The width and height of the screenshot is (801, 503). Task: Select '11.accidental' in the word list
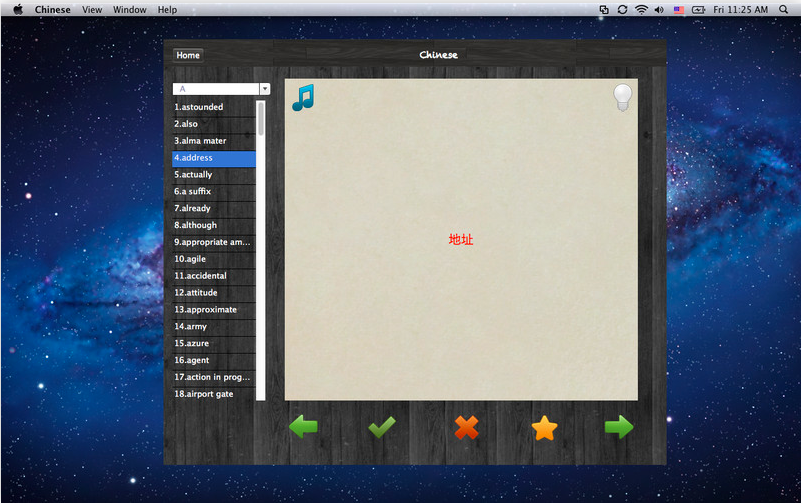tap(214, 275)
